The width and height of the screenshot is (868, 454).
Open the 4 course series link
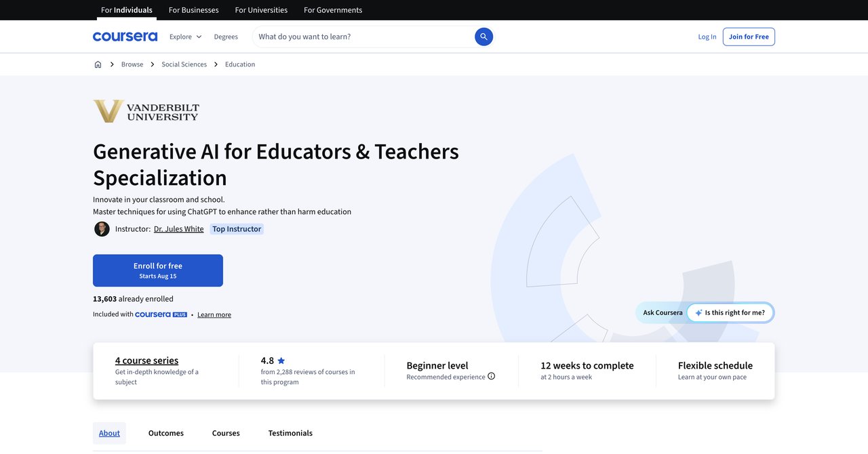pyautogui.click(x=146, y=360)
